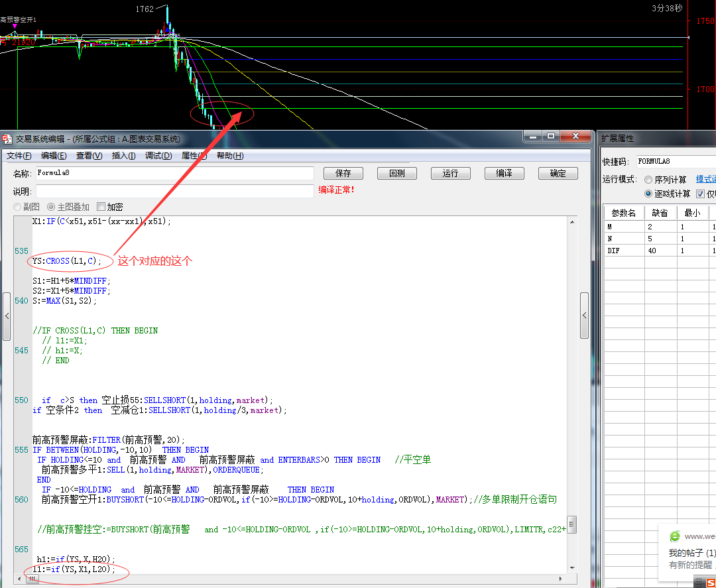Click the YS:CROSS(L1,C); code line
Screen dimensions: 716x588
coord(67,261)
